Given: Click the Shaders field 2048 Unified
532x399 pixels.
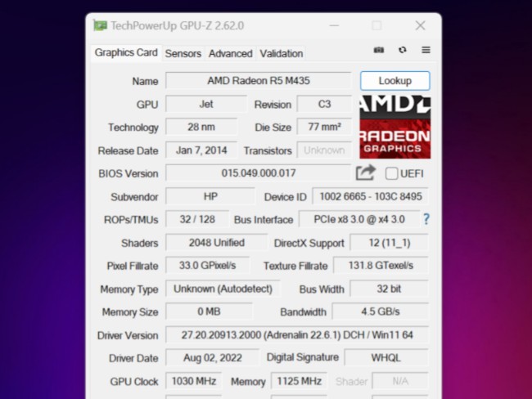Looking at the screenshot, I should click(x=216, y=243).
